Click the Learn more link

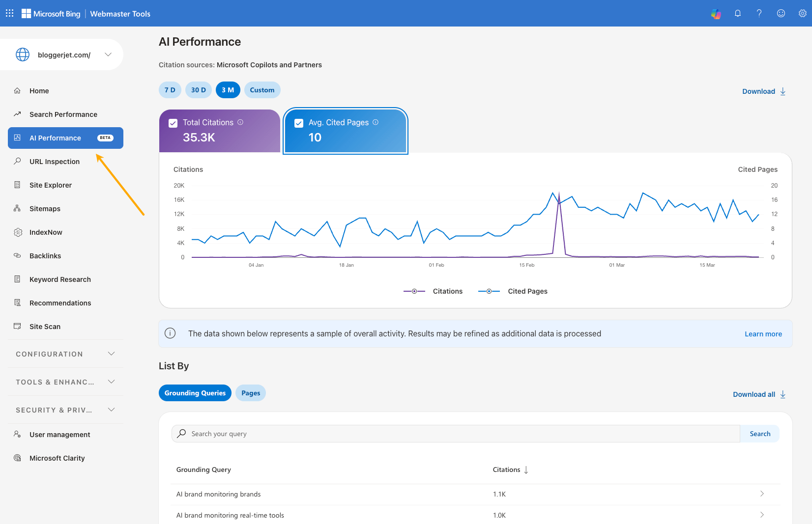(x=763, y=333)
